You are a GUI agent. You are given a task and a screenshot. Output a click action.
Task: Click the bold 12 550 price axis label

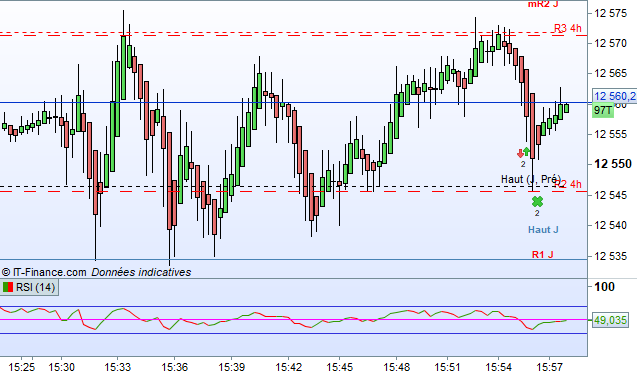click(x=613, y=164)
